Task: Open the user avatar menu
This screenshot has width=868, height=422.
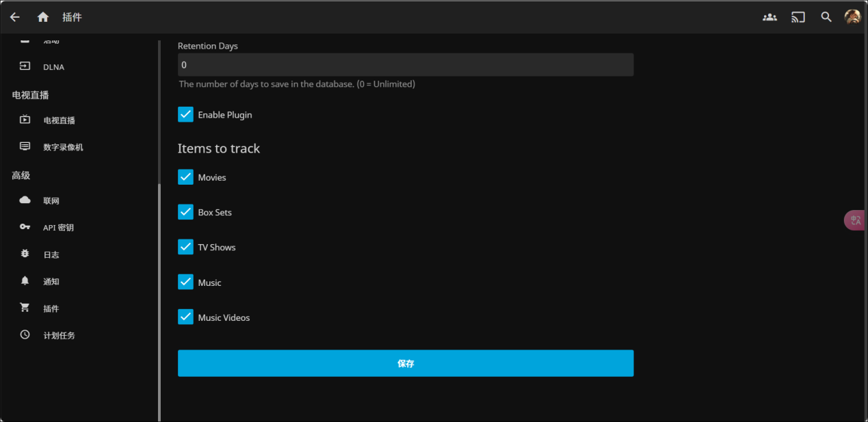Action: (x=852, y=17)
